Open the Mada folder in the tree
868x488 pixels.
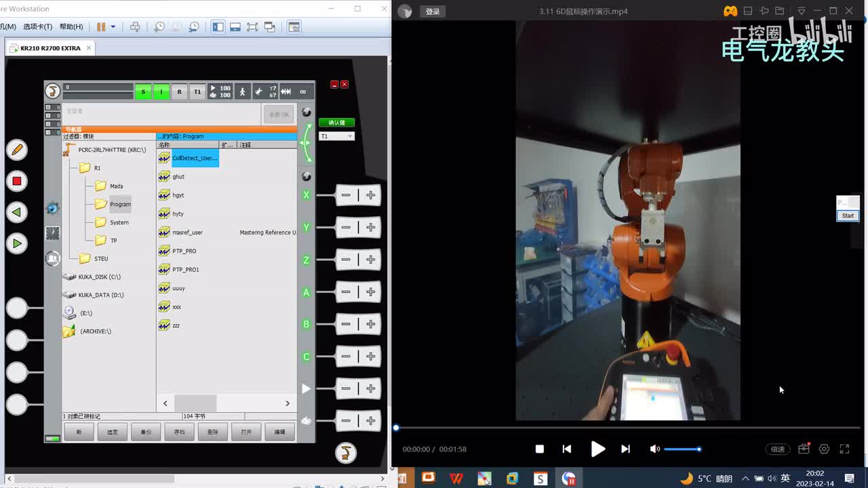click(x=109, y=186)
